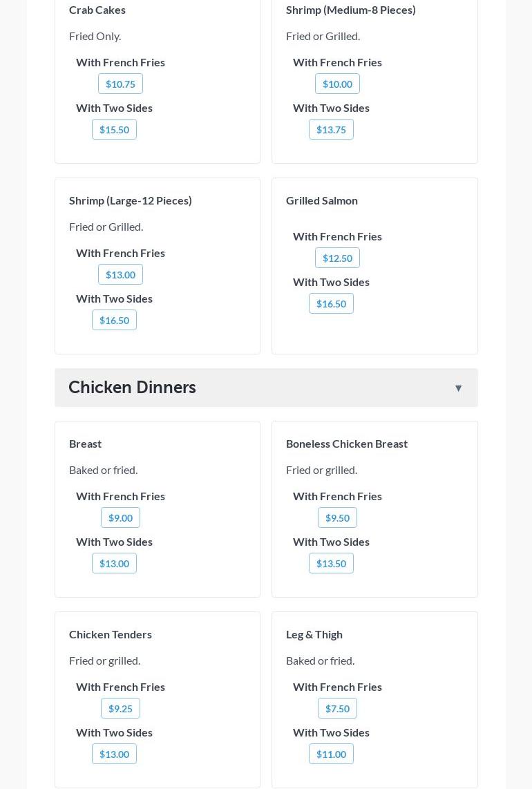Select Medium Shrimp with French Fries $10.00

[337, 84]
